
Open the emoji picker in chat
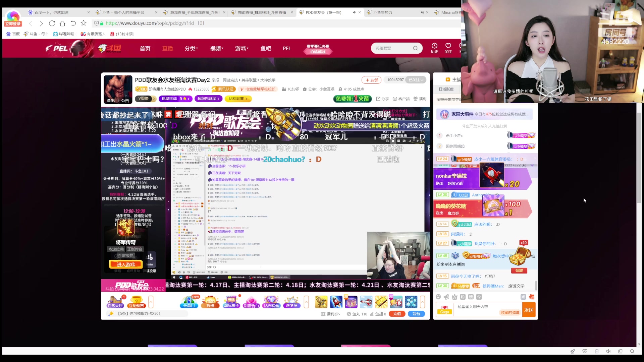tap(438, 297)
